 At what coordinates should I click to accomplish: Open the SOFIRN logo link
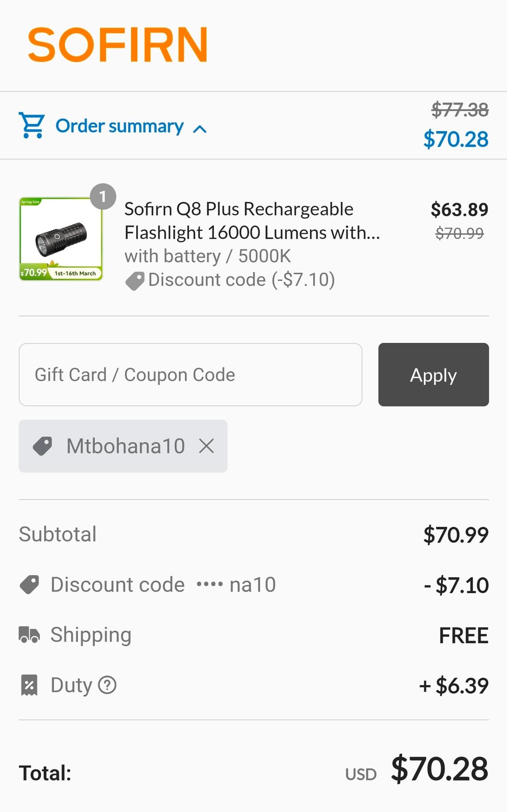point(117,45)
